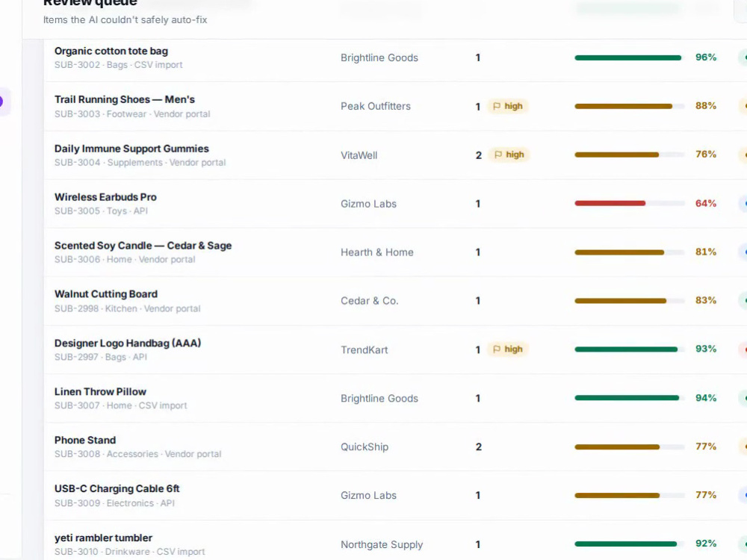Click the Northgate Supply vendor name
Viewport: 747px width, 560px height.
(382, 544)
